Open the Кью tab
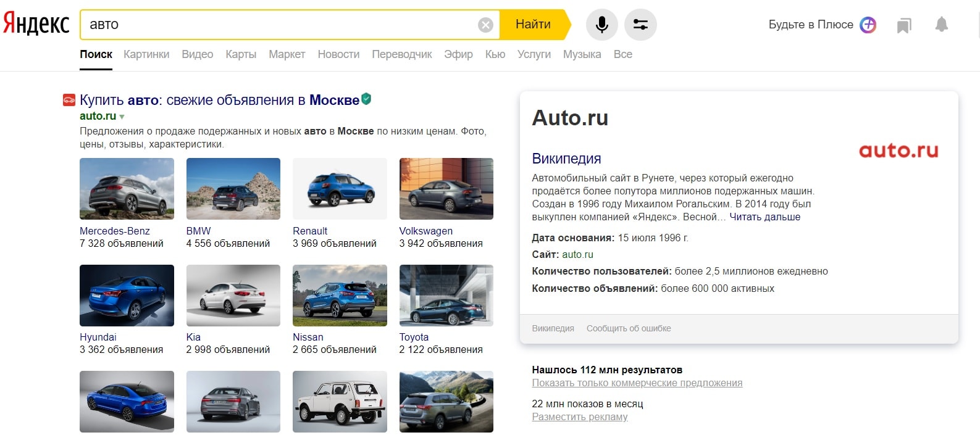980x435 pixels. (x=495, y=54)
